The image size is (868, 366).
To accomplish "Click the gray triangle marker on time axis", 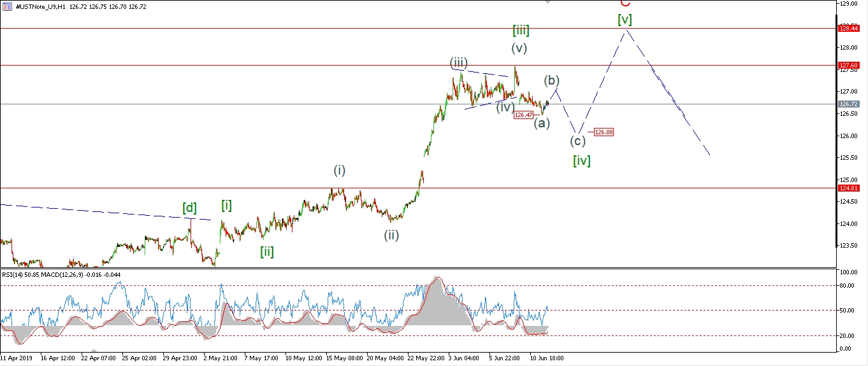I will click(94, 350).
